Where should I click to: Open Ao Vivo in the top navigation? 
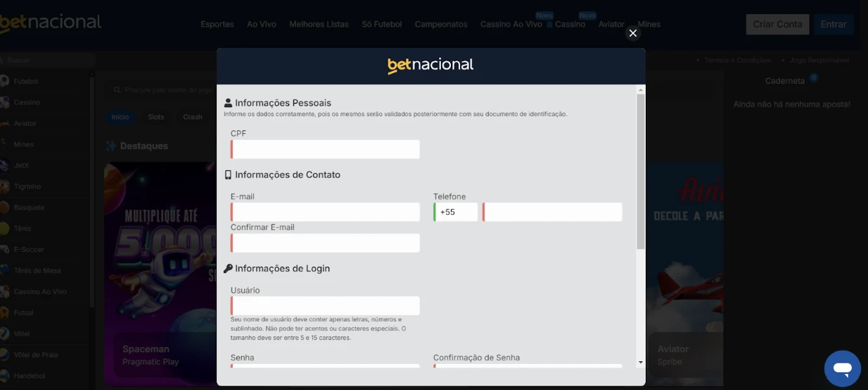(262, 24)
